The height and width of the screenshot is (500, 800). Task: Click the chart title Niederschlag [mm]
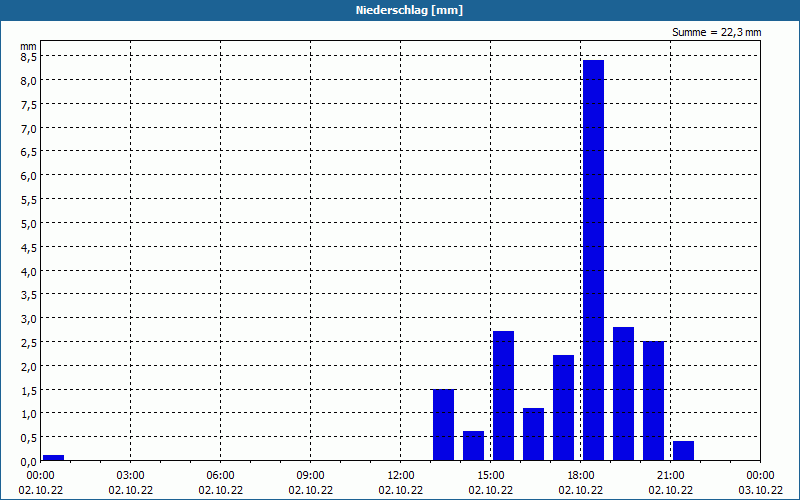click(x=409, y=10)
